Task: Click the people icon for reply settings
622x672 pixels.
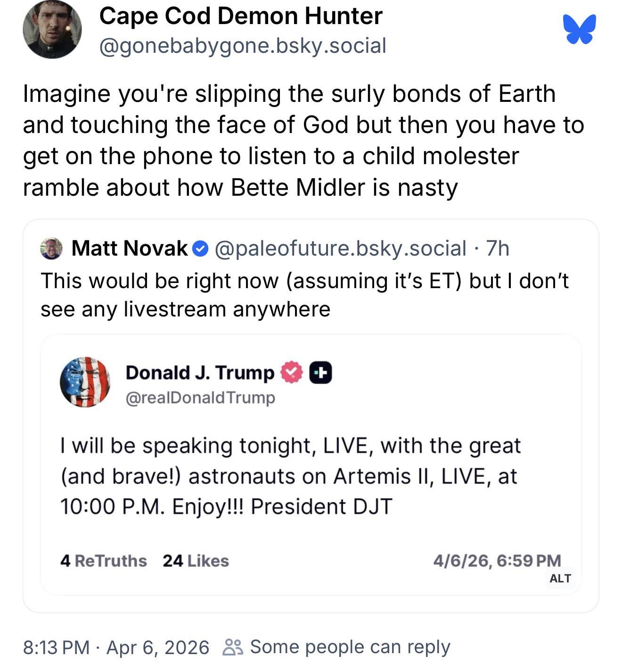Action: pyautogui.click(x=233, y=647)
